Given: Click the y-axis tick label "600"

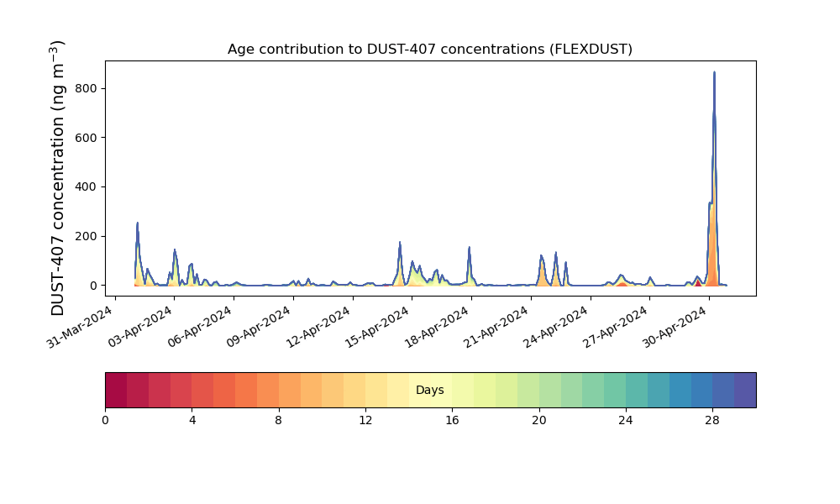Looking at the screenshot, I should coord(86,138).
